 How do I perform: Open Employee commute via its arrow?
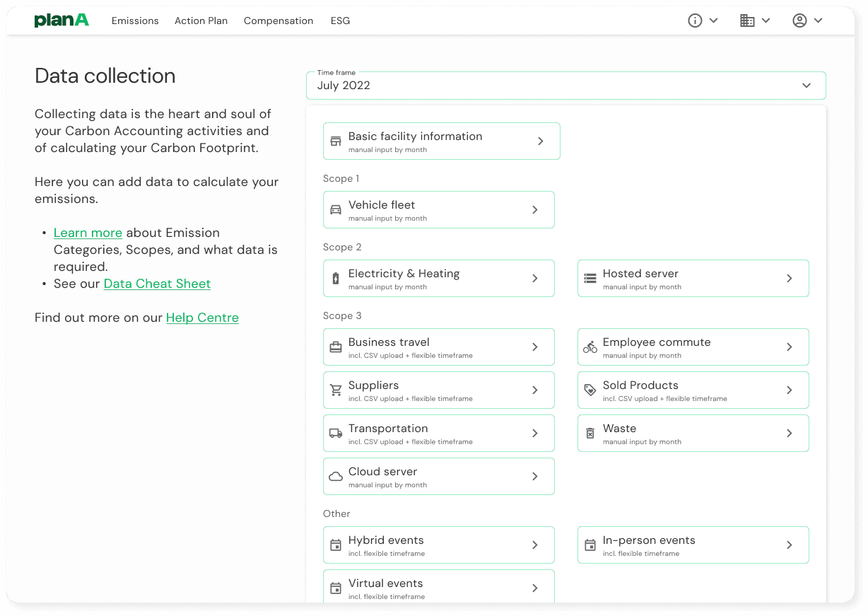[x=790, y=347]
